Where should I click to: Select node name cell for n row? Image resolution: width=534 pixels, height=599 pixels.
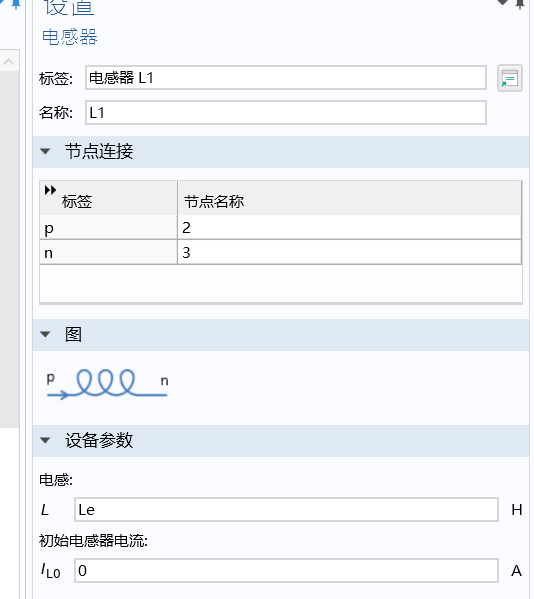point(350,252)
